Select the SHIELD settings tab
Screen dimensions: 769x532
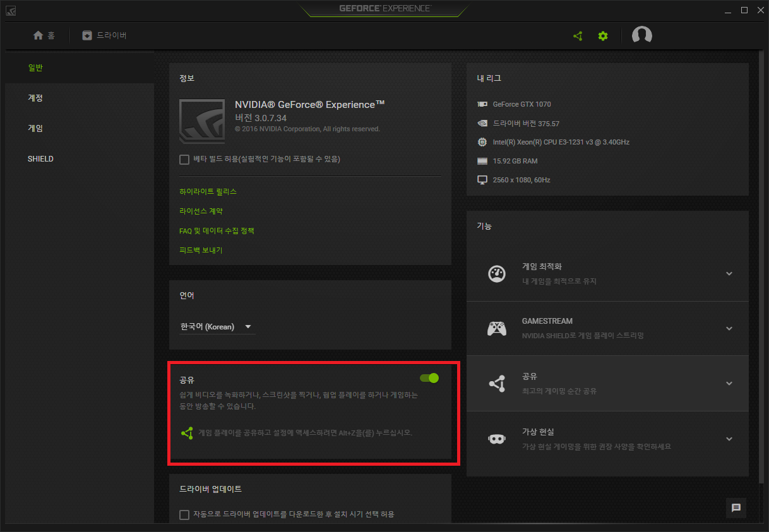tap(80, 158)
